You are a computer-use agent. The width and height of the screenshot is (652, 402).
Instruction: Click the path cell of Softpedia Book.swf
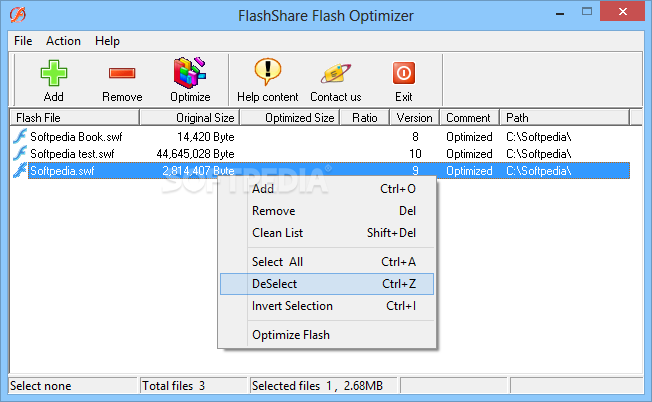pos(538,137)
